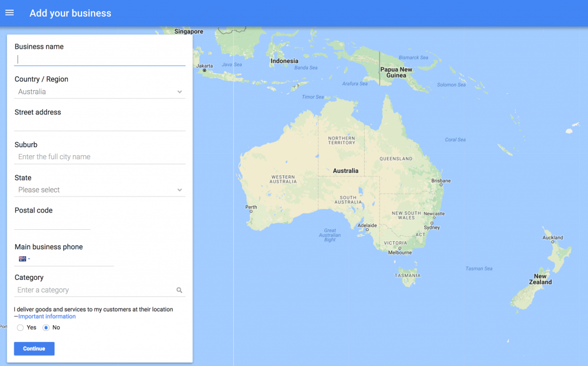Click the Jakarta label on the map
The height and width of the screenshot is (366, 588).
205,66
